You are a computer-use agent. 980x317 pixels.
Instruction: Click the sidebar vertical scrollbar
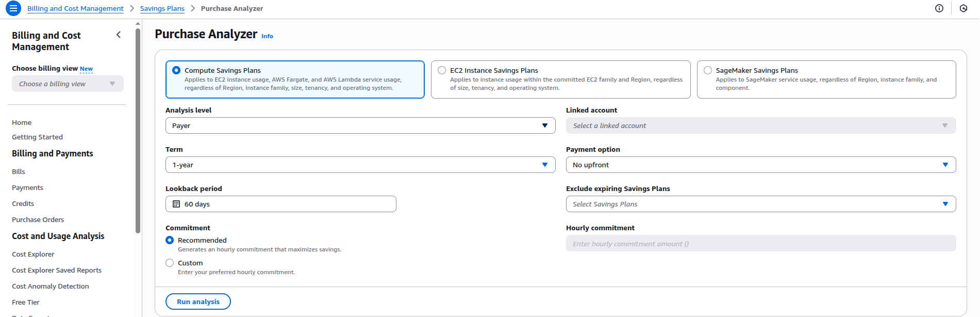tap(138, 129)
